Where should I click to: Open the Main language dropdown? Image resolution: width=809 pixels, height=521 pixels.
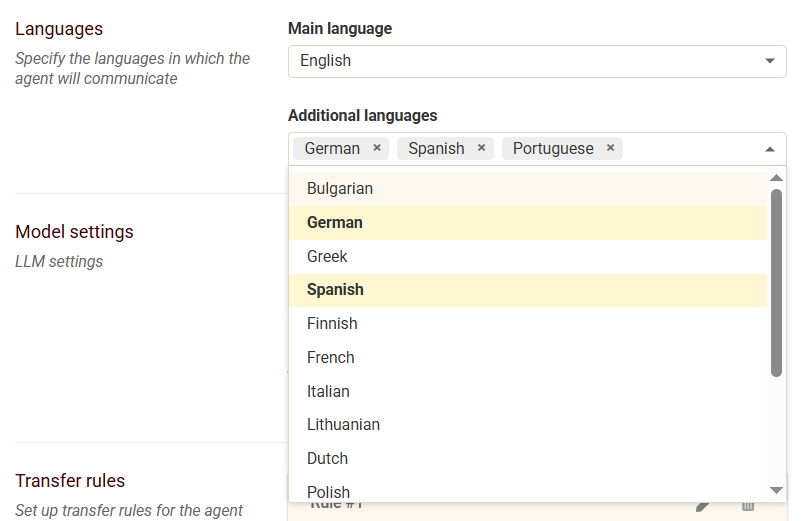pyautogui.click(x=537, y=61)
